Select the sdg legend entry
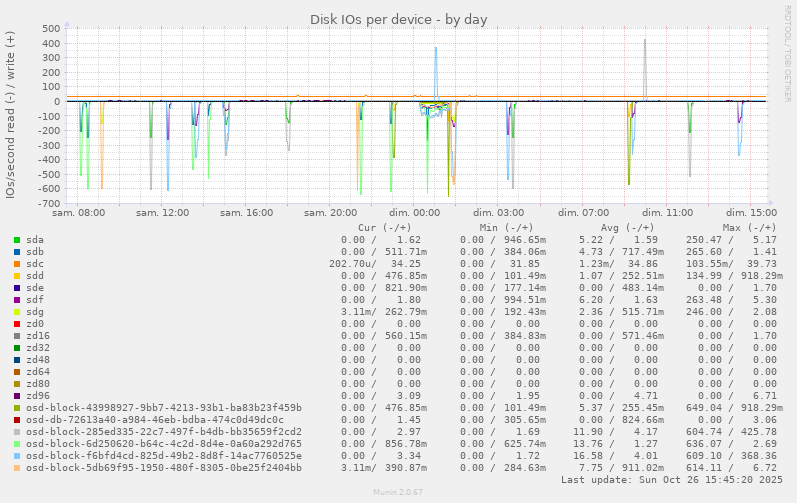The height and width of the screenshot is (503, 797). (x=34, y=312)
